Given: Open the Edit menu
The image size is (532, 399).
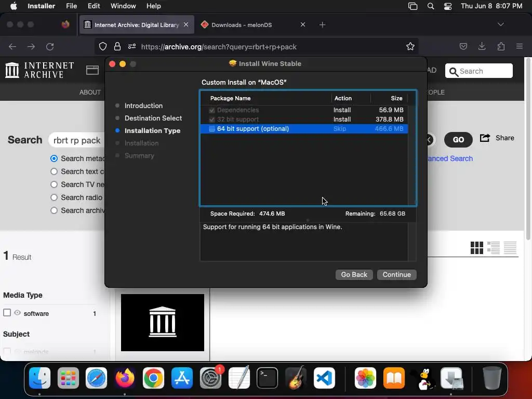Looking at the screenshot, I should coord(94,6).
